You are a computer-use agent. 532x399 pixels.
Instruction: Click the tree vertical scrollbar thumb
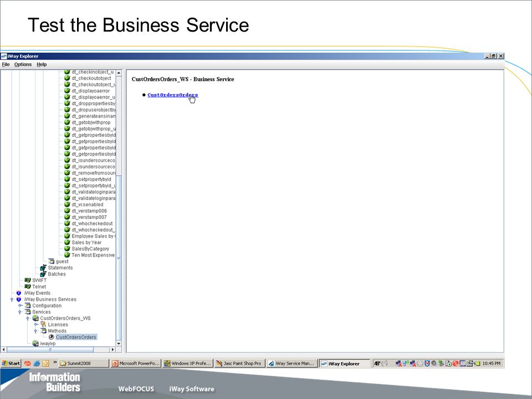[119, 258]
